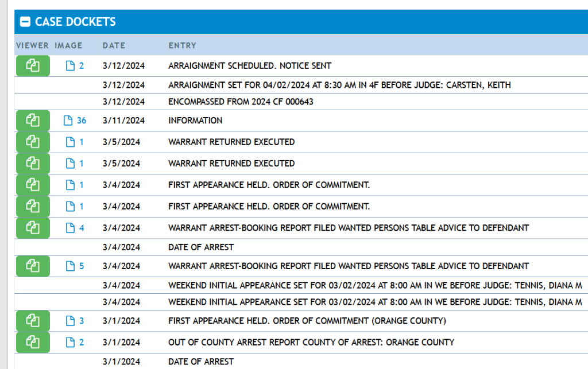588x369 pixels.
Task: Open viewer for Orange County First Appearance entry
Action: coord(33,321)
